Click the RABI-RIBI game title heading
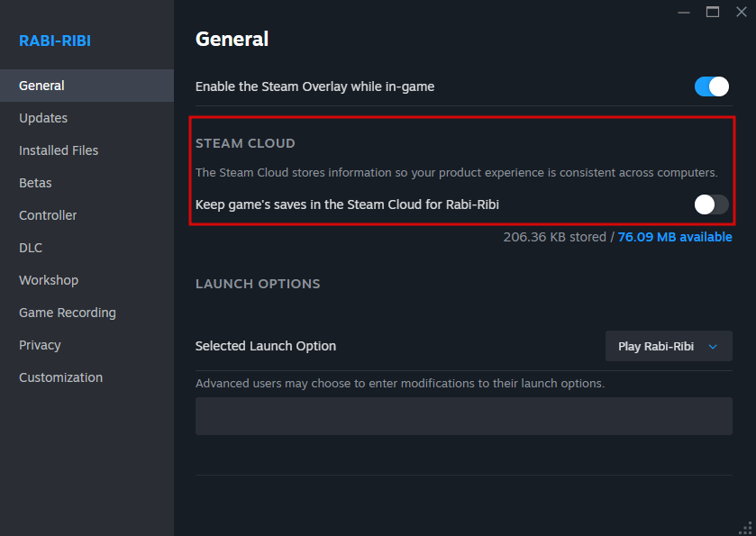756x536 pixels. (55, 41)
